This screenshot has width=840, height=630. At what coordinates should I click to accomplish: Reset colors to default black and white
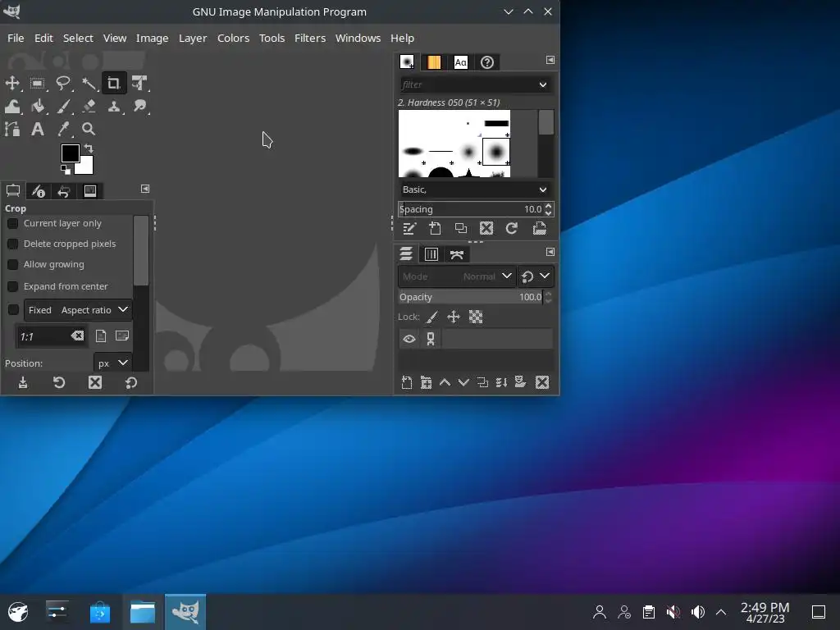(66, 170)
